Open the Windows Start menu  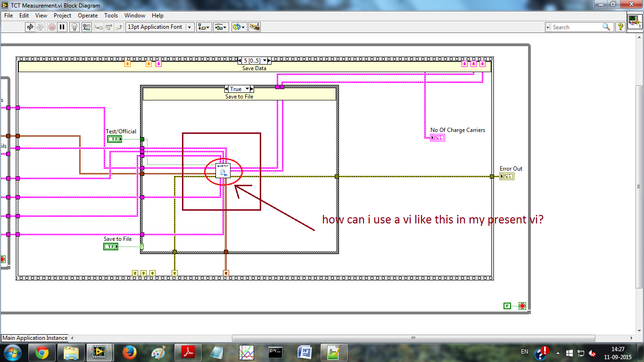click(x=12, y=352)
